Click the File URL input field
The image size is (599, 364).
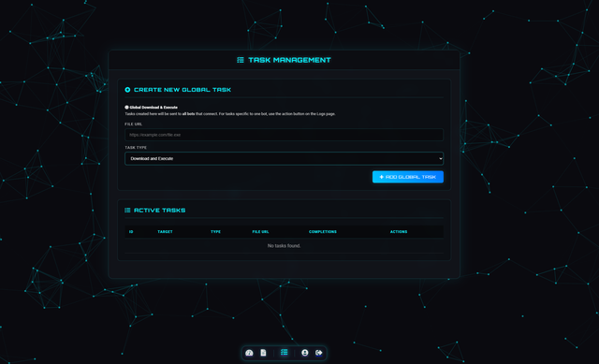click(284, 135)
